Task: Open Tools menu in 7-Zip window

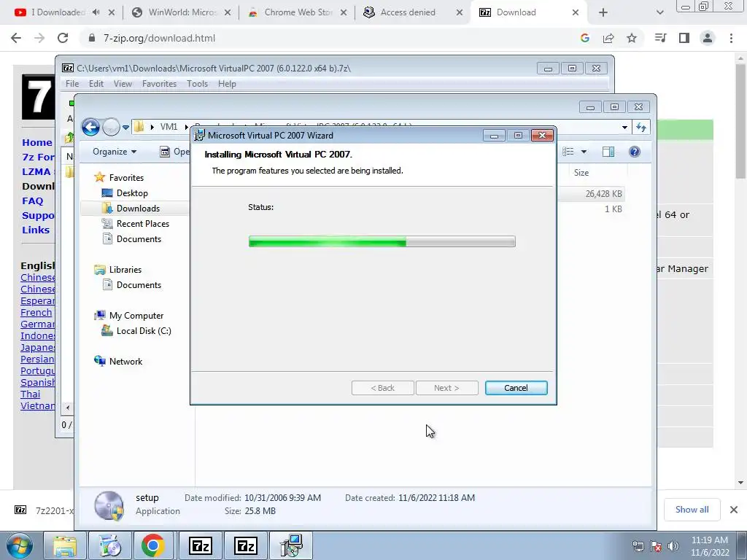Action: click(x=197, y=83)
